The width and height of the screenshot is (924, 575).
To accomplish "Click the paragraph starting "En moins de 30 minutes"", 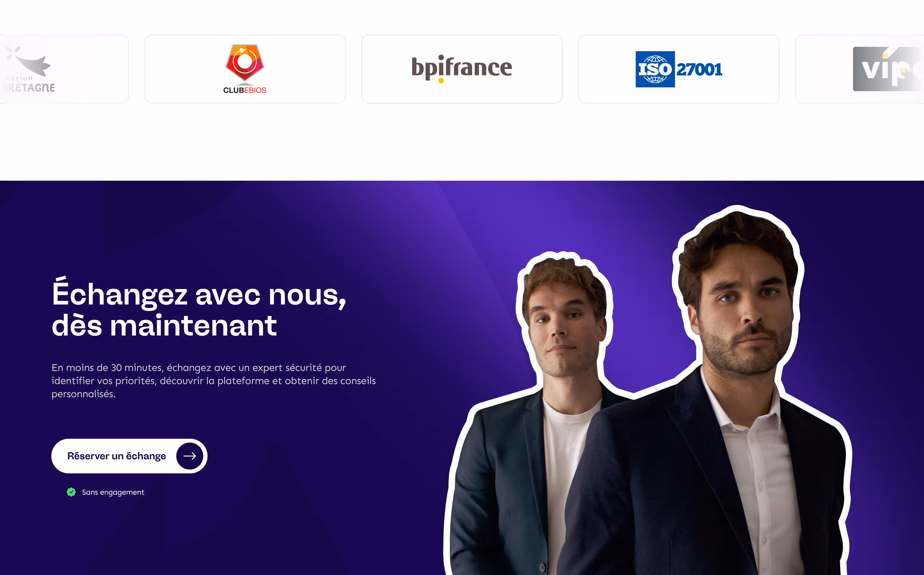I will click(x=214, y=381).
